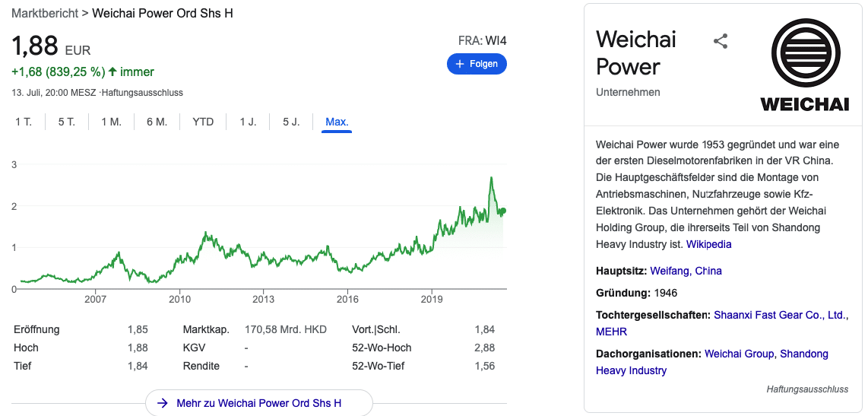Open Shandong Heavy Industry link
The height and width of the screenshot is (416, 868).
pyautogui.click(x=712, y=362)
